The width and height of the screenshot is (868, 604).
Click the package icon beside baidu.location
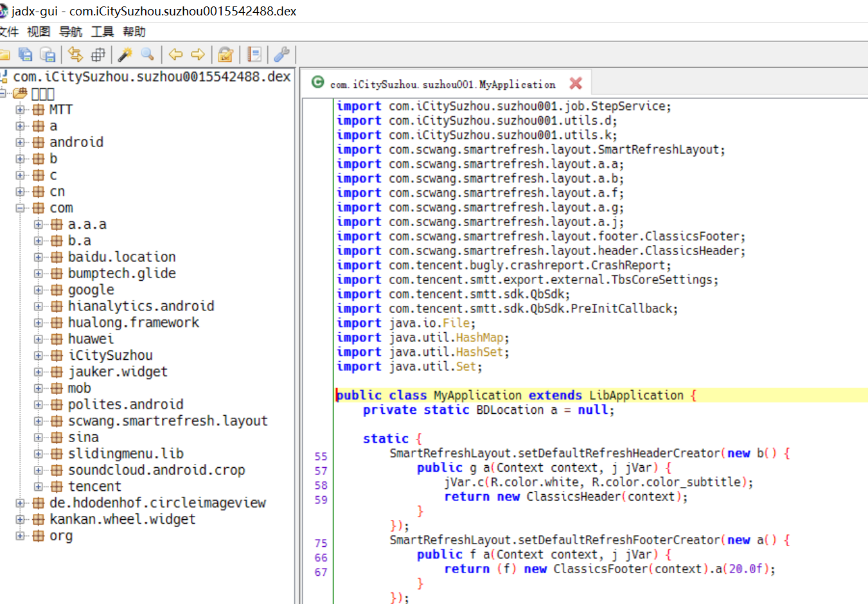pyautogui.click(x=57, y=257)
